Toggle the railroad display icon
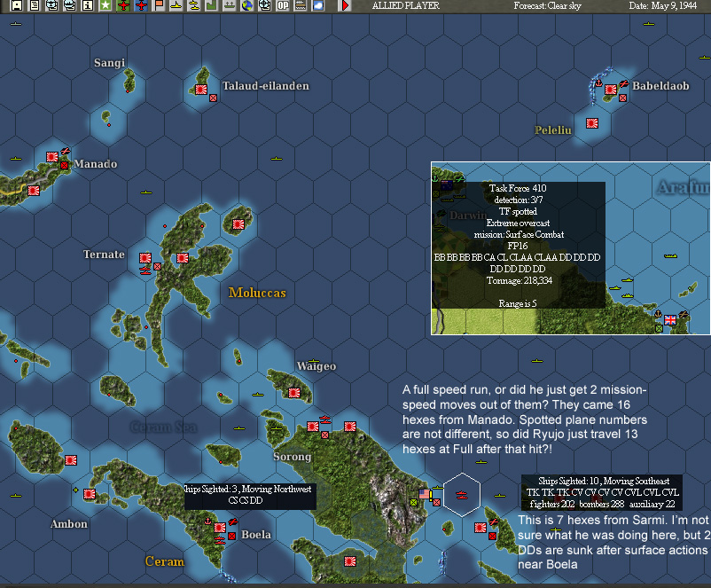The height and width of the screenshot is (588, 711). click(x=301, y=5)
